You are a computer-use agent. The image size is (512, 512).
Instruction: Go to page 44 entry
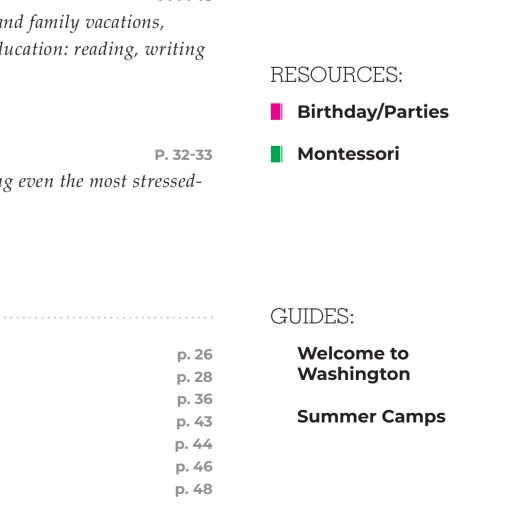[x=194, y=444]
